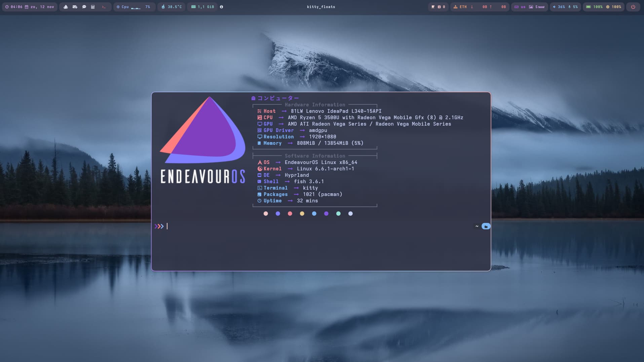Click the clock showing 04:06

(x=13, y=7)
